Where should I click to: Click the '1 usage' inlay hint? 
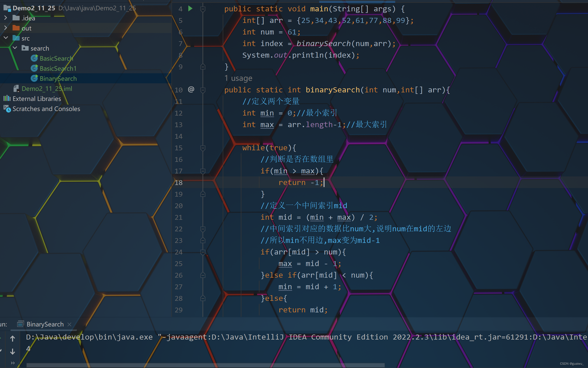pyautogui.click(x=238, y=78)
